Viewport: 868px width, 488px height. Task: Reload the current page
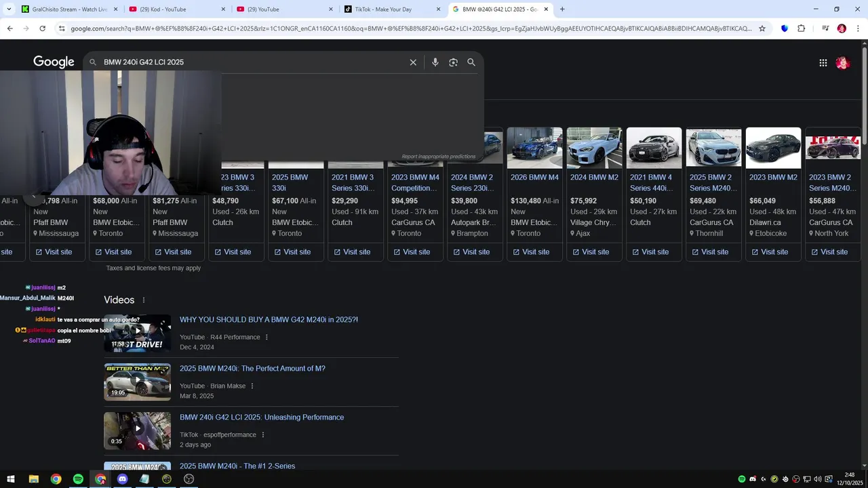click(x=42, y=28)
